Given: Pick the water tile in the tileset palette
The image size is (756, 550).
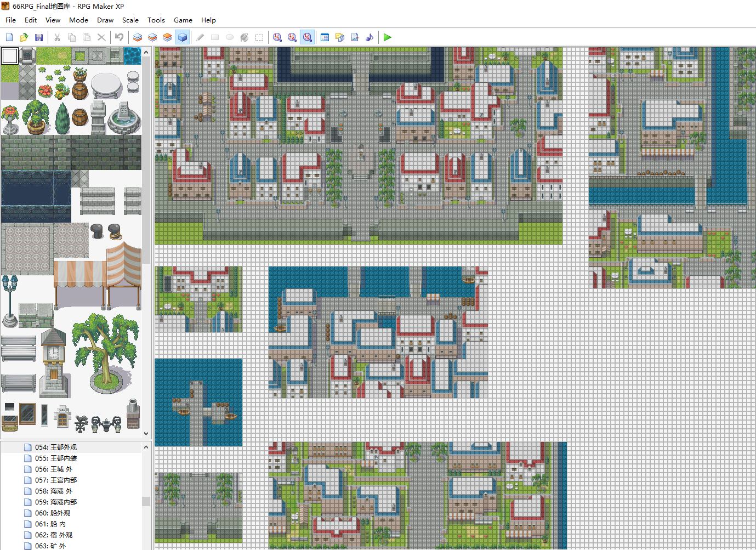Looking at the screenshot, I should click(x=132, y=56).
